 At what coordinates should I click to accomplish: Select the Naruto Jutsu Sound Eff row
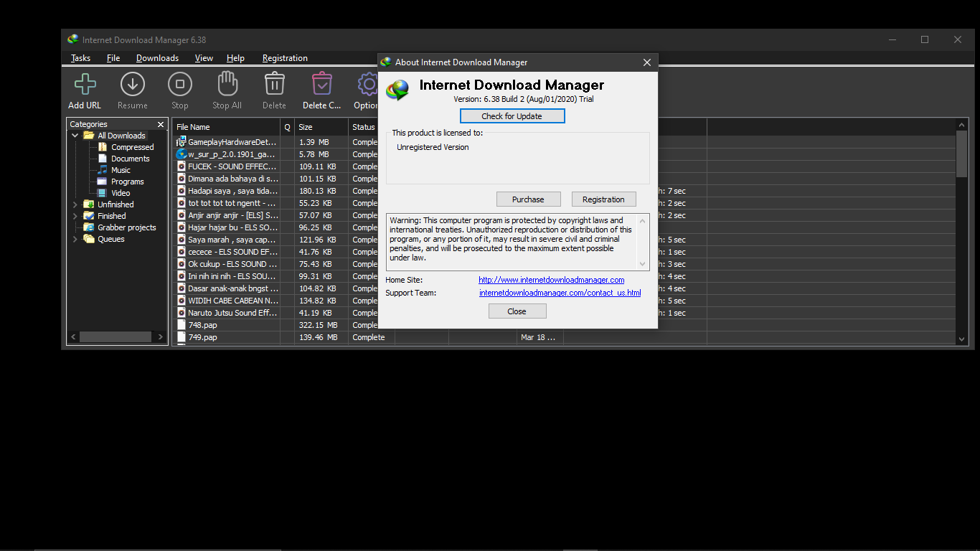tap(564, 313)
